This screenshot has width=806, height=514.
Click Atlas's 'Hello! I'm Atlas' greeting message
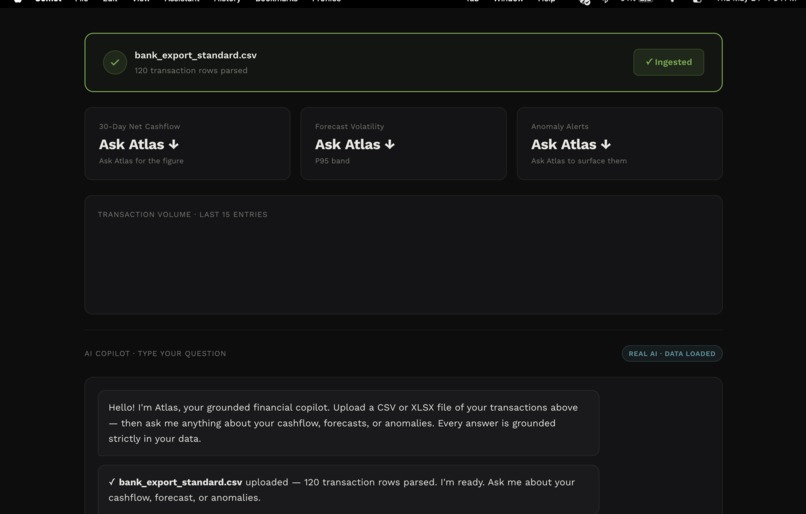tap(348, 423)
